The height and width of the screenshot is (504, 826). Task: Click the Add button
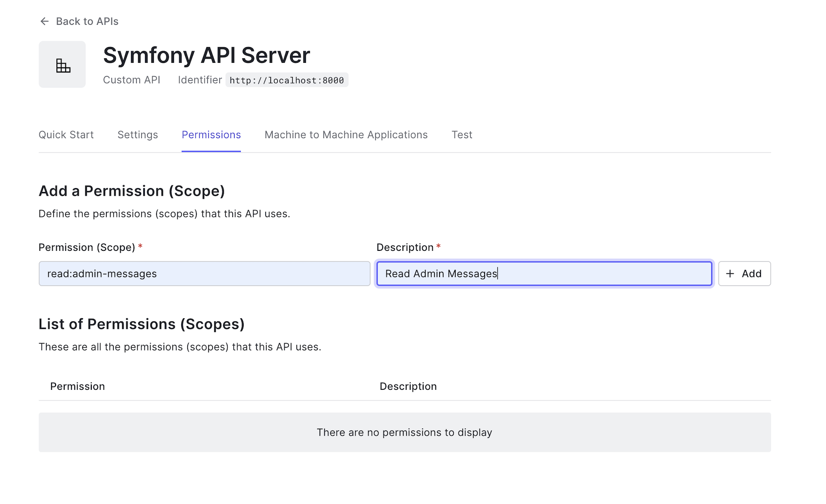[744, 274]
